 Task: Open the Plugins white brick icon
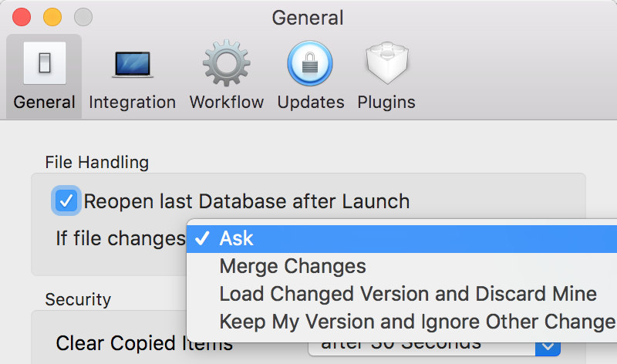(x=387, y=63)
